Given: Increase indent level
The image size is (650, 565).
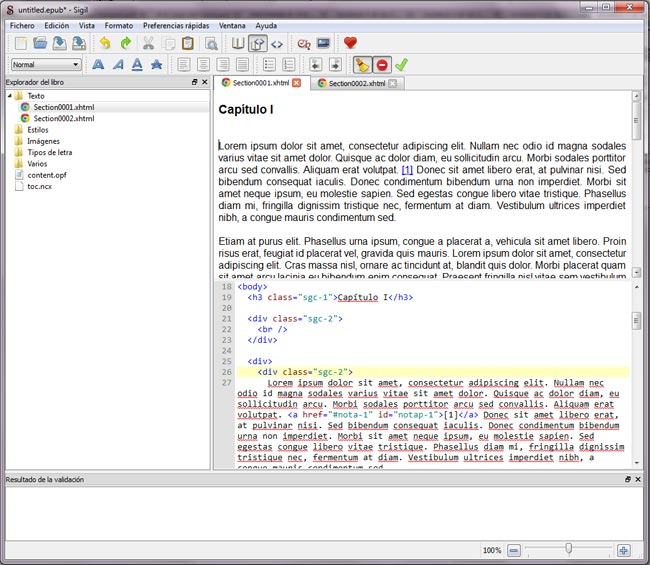Looking at the screenshot, I should (335, 65).
